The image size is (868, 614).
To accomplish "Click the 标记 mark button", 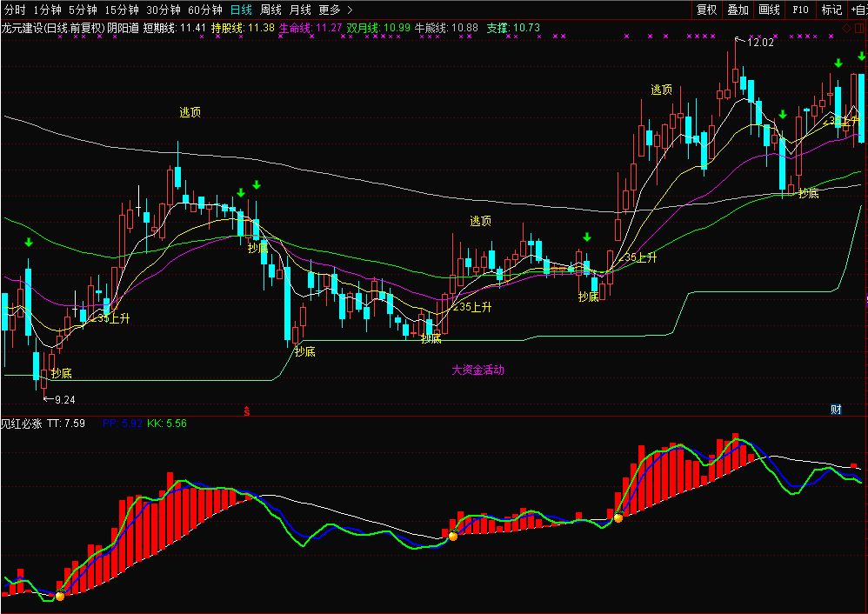I will tap(831, 10).
